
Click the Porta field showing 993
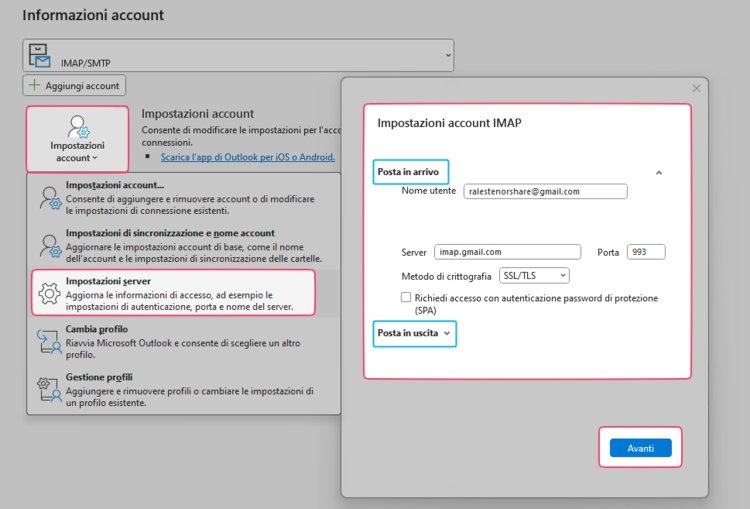pyautogui.click(x=646, y=252)
